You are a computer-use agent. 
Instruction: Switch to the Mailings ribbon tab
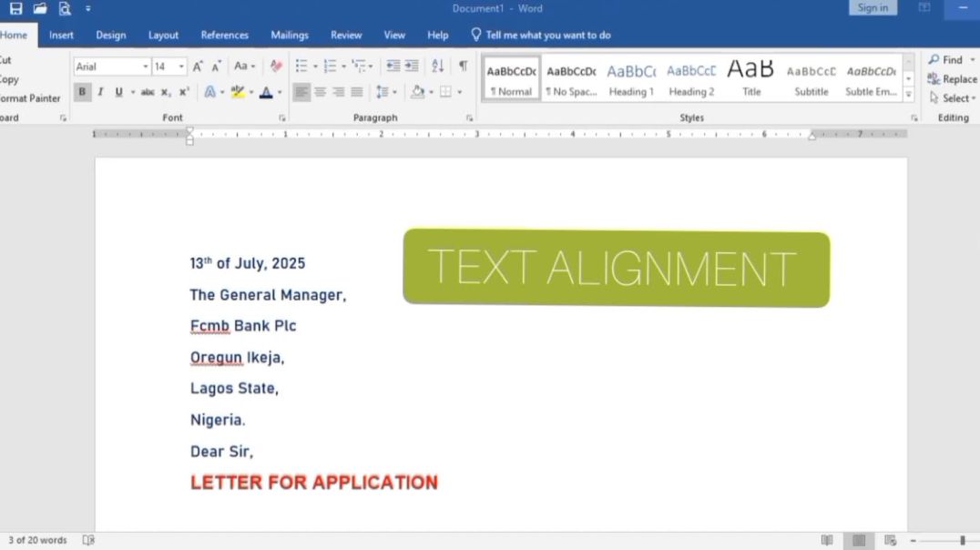[x=289, y=35]
